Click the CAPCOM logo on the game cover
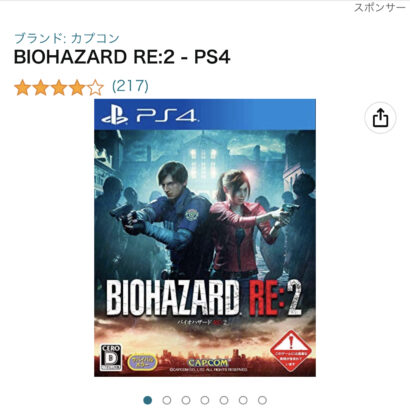The width and height of the screenshot is (410, 411). tap(208, 362)
